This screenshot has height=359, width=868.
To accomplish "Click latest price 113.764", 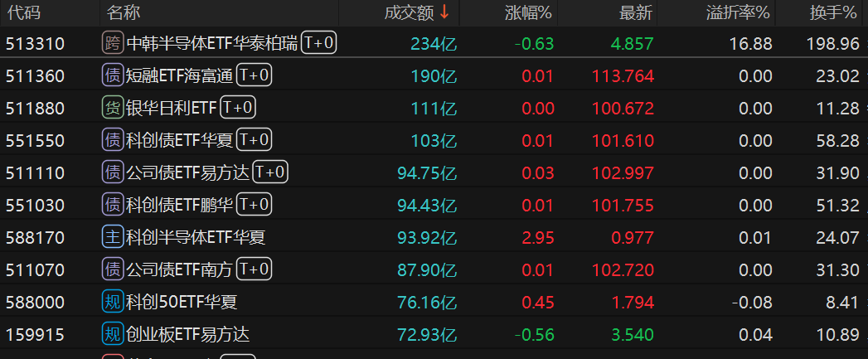I will pos(623,76).
